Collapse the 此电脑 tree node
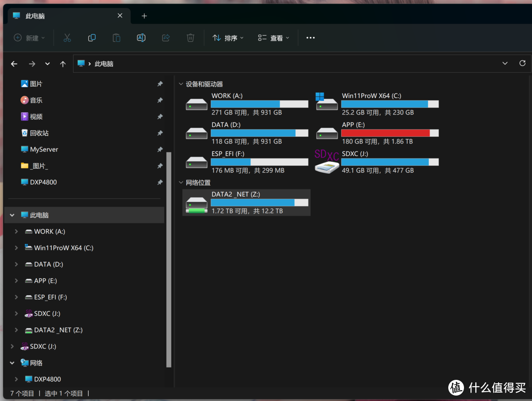Screen dimensions: 532x401 (12, 215)
